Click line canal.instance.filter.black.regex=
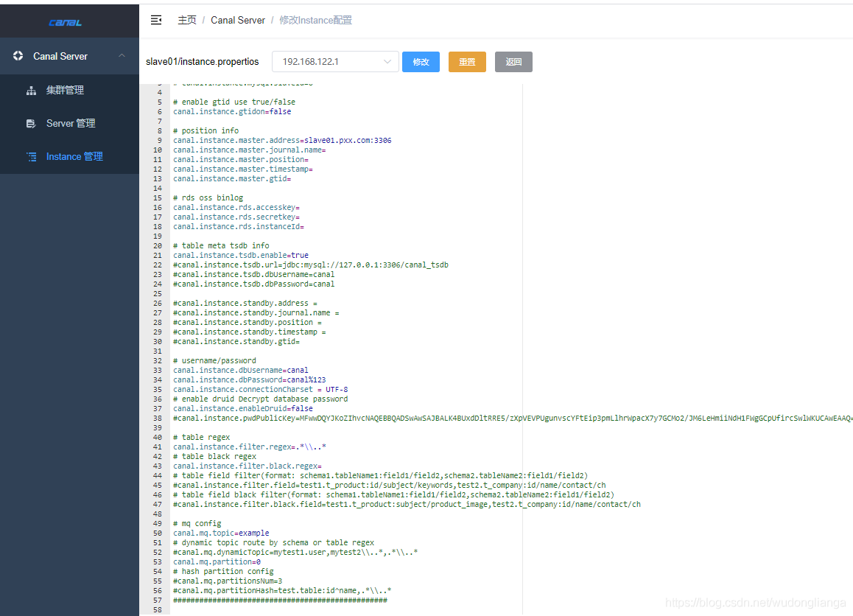Image resolution: width=853 pixels, height=616 pixels. [248, 466]
